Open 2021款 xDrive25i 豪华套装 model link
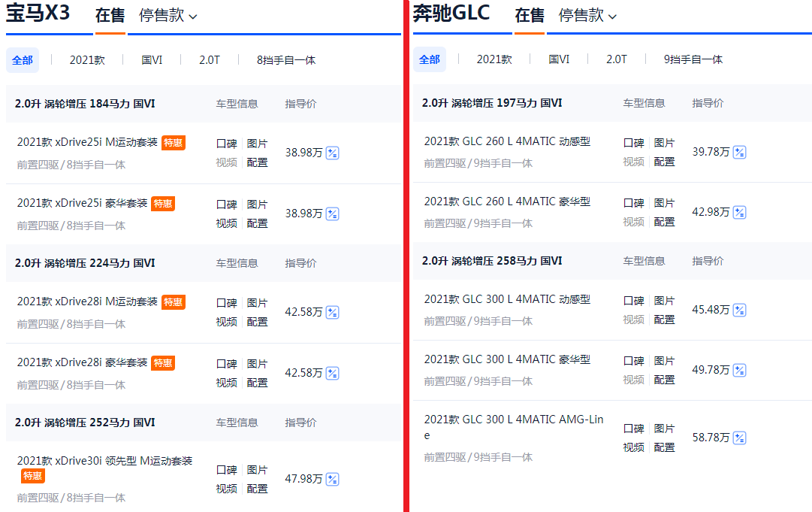Image resolution: width=812 pixels, height=512 pixels. click(83, 203)
